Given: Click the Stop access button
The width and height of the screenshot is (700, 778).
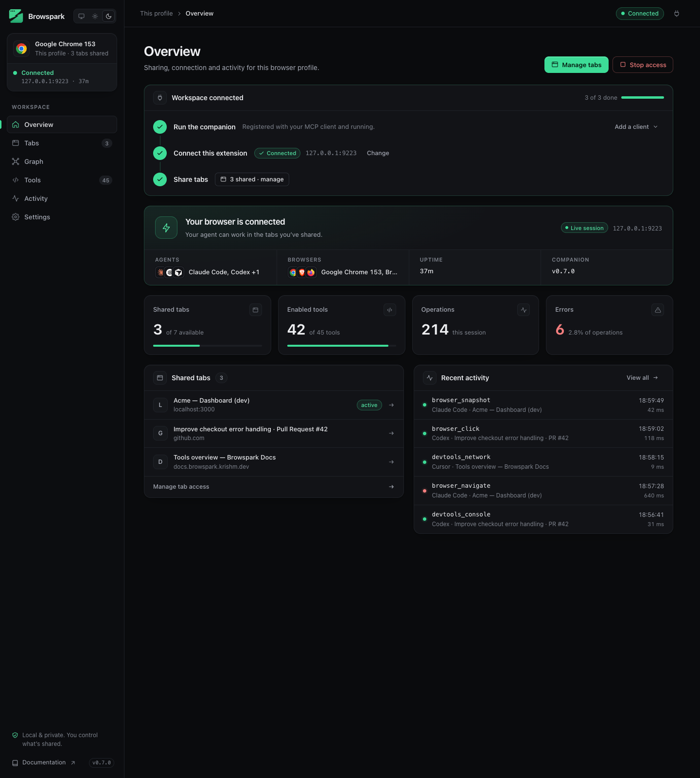Looking at the screenshot, I should coord(643,65).
